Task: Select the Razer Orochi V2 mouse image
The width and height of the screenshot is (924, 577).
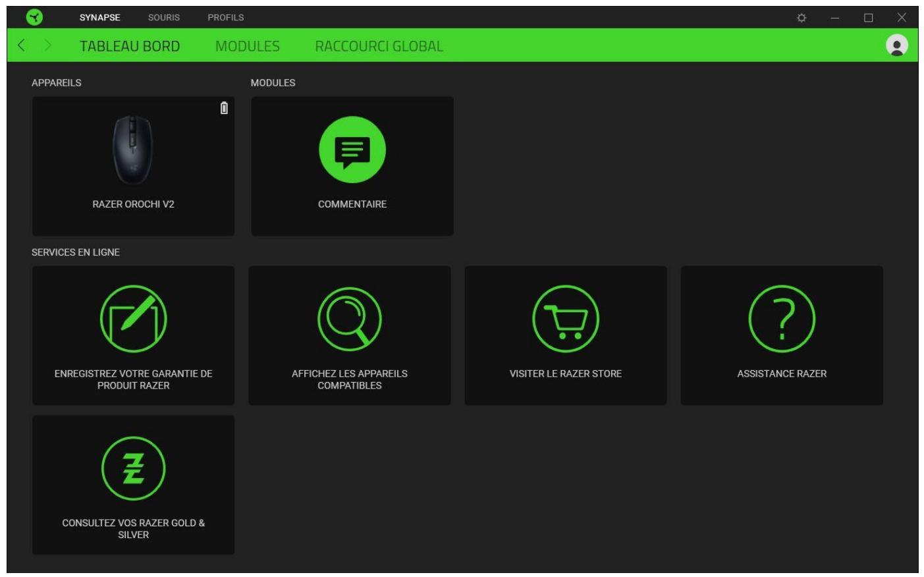Action: 132,150
